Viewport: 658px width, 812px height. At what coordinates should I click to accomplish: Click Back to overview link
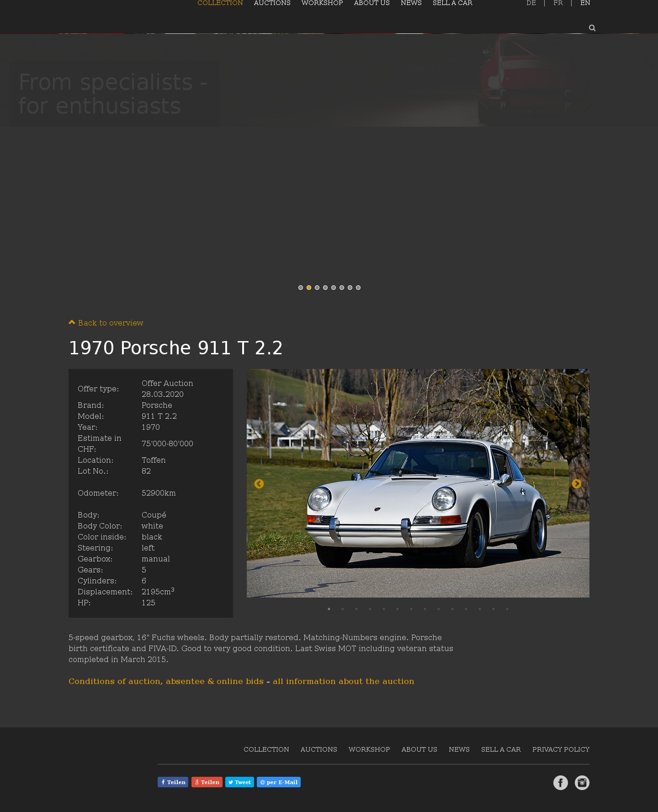pos(106,323)
